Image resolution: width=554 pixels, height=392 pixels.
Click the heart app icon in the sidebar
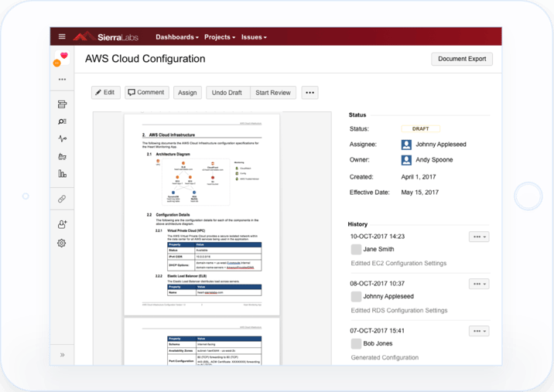coord(63,56)
